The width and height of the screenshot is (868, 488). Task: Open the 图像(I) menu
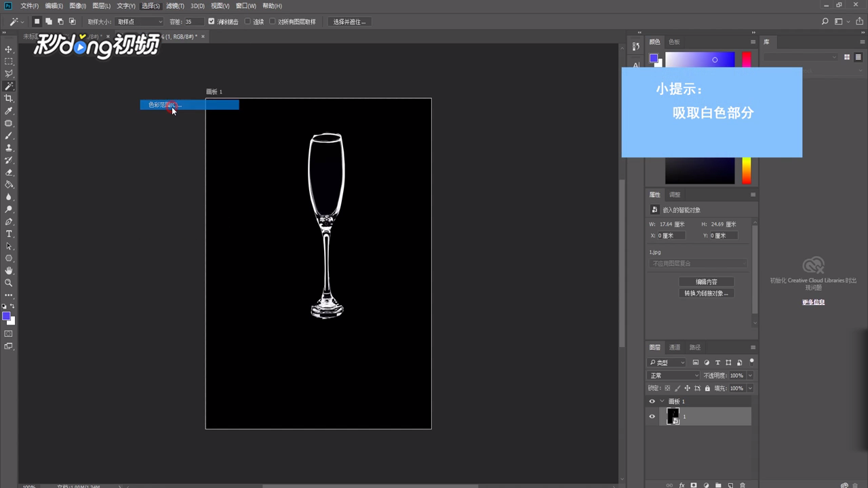tap(78, 5)
